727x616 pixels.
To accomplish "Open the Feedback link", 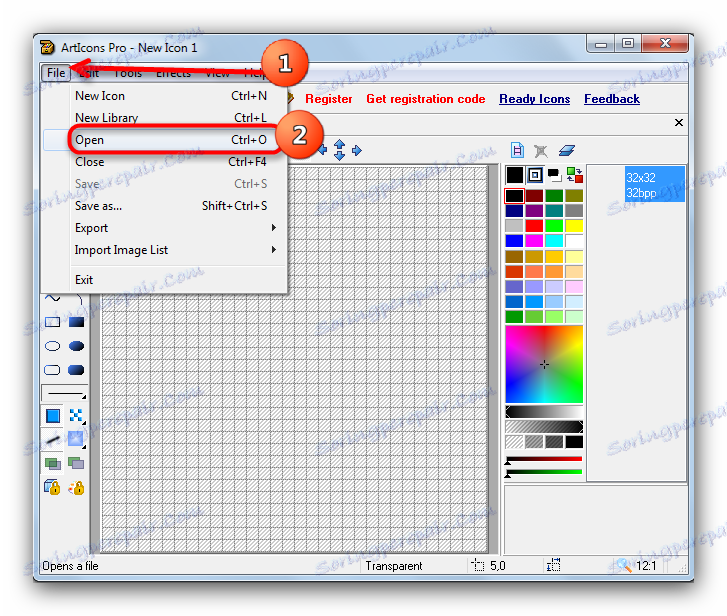I will click(x=612, y=99).
